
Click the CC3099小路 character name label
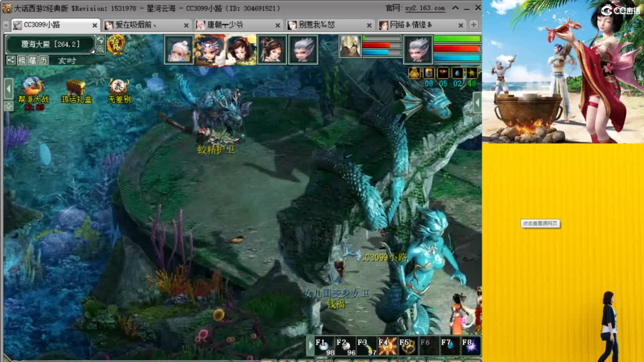(384, 257)
